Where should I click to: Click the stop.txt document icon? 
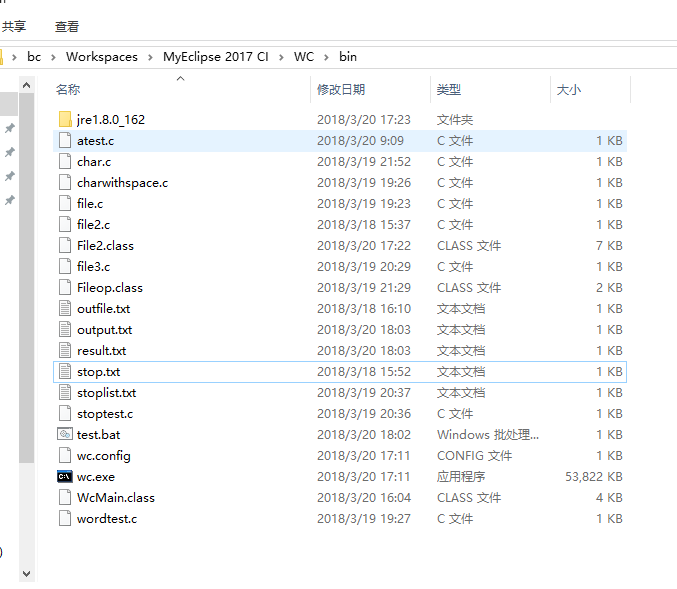click(65, 372)
